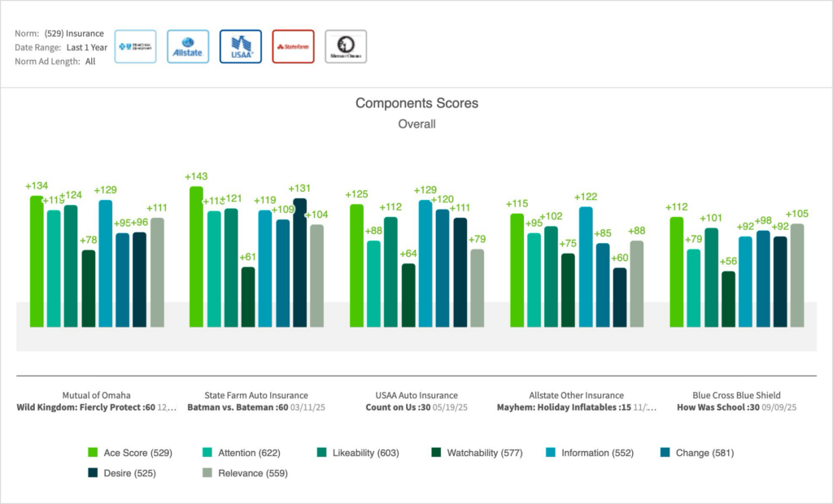The height and width of the screenshot is (504, 833).
Task: Click Mutual of Omaha's +134 Ace Score bar
Action: pyautogui.click(x=37, y=260)
